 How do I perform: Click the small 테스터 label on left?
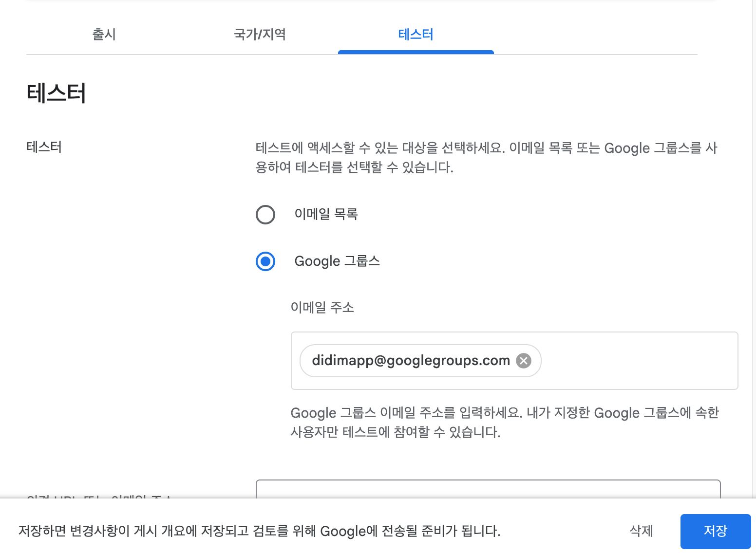[44, 147]
